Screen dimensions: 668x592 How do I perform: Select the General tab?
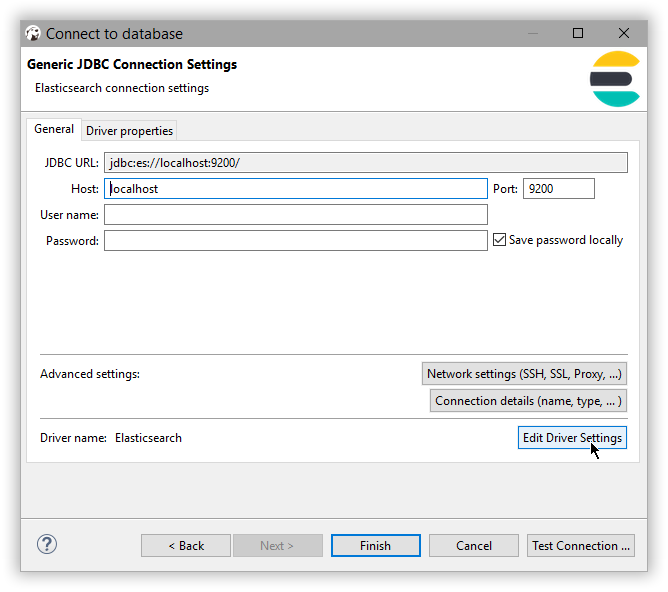[x=54, y=130]
